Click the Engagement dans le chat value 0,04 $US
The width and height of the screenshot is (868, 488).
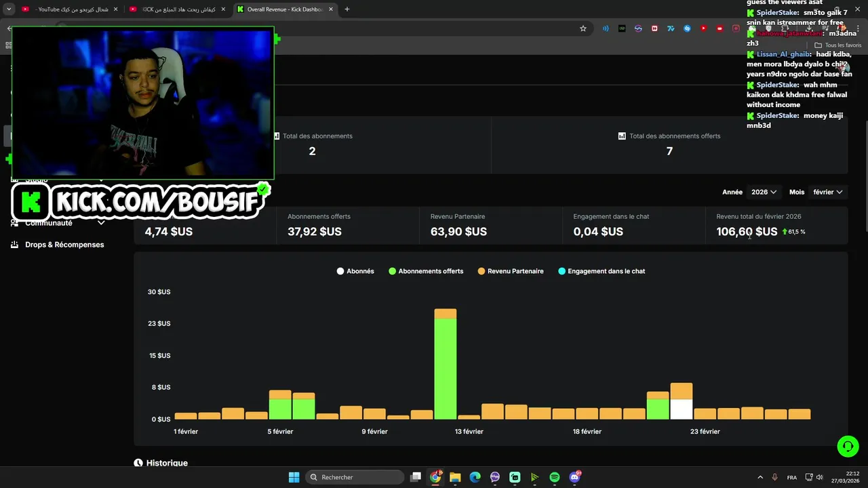pyautogui.click(x=598, y=232)
